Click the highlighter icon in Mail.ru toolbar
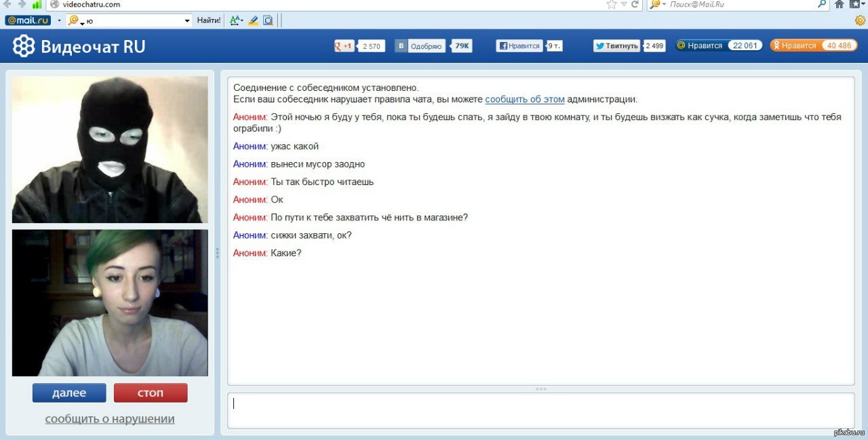 click(x=253, y=20)
